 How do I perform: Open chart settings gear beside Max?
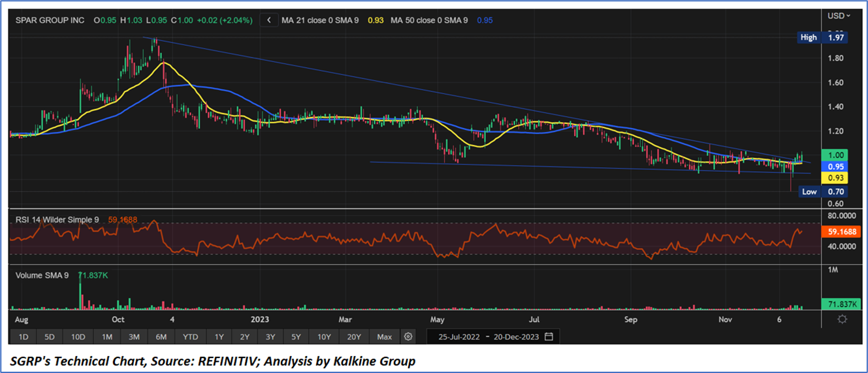coord(408,336)
